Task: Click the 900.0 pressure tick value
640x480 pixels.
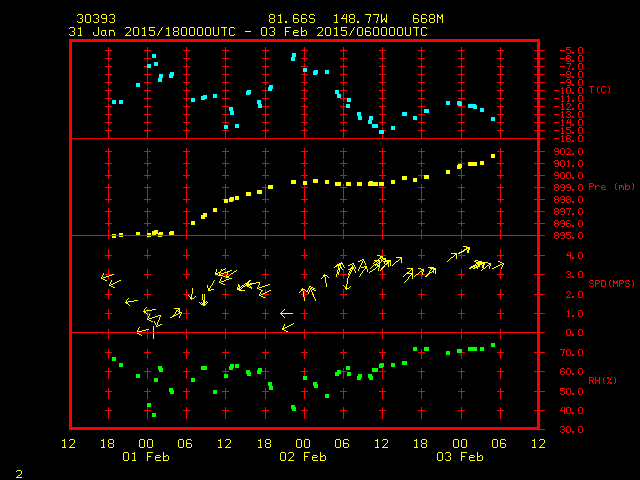Action: pos(569,176)
